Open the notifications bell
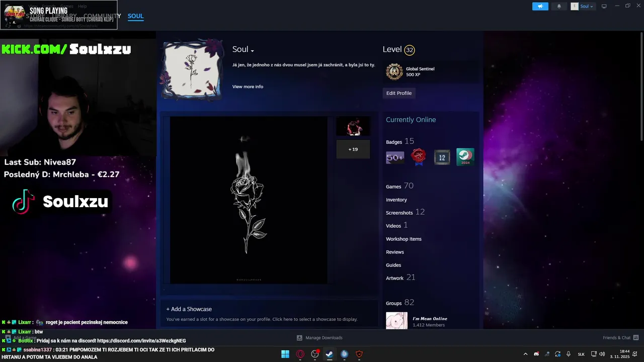Screen dimensions: 644x362 (559, 6)
